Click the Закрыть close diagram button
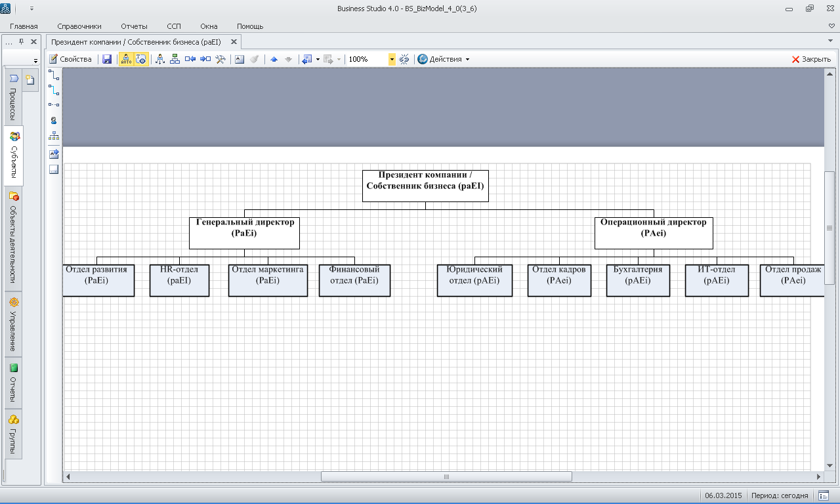Screen dimensions: 840x504 [811, 59]
